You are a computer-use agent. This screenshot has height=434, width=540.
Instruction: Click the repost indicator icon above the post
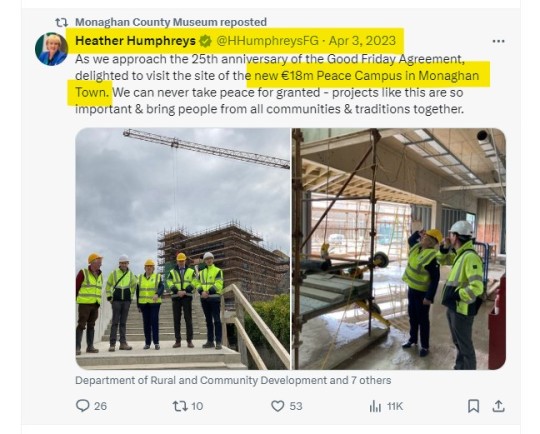tap(62, 22)
